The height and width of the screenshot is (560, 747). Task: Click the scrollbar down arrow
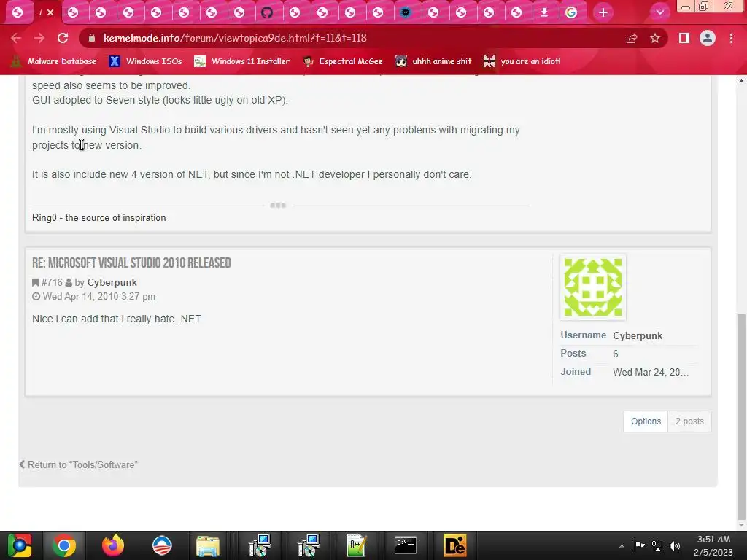pos(741,525)
